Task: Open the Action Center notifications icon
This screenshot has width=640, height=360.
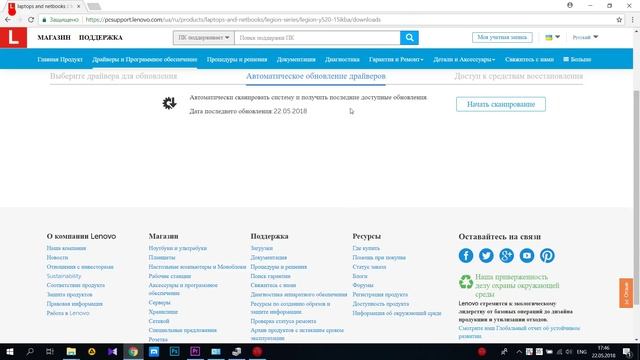Action: 627,351
